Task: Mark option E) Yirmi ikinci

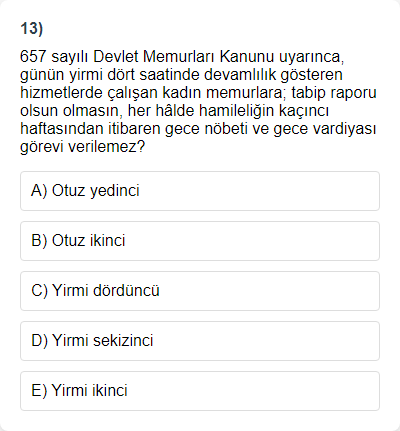Action: (200, 391)
